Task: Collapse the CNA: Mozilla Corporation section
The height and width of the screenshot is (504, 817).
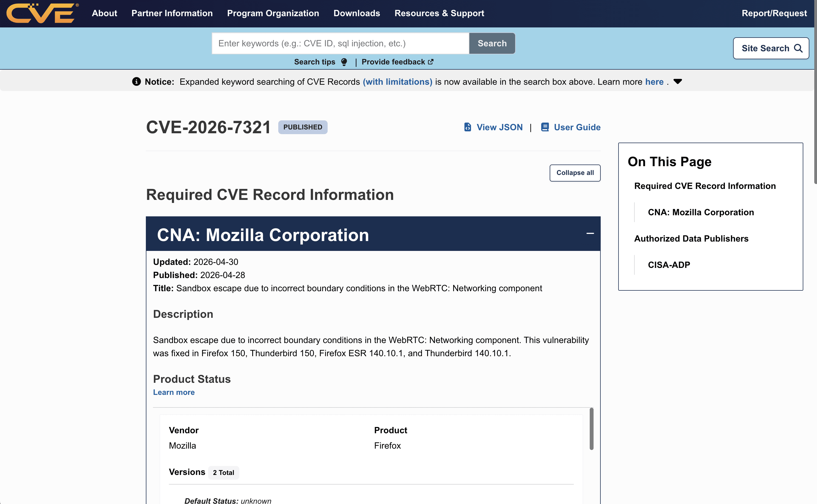Action: tap(590, 233)
